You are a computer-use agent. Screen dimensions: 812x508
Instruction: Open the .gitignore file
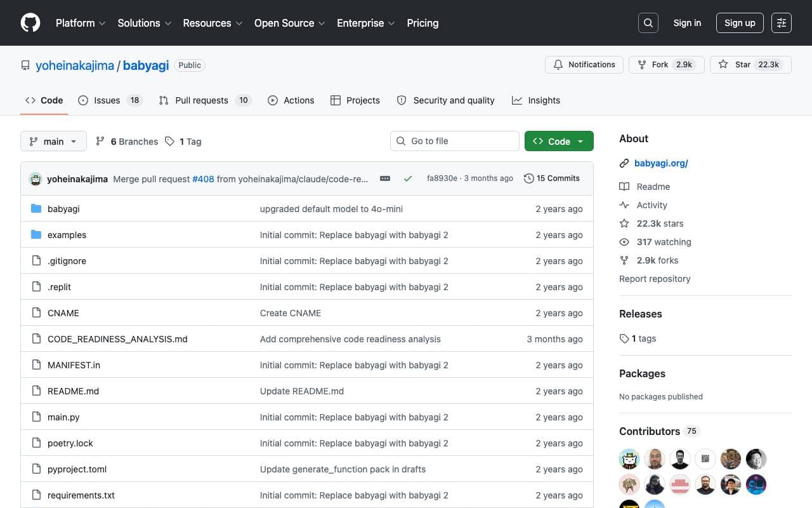point(67,261)
